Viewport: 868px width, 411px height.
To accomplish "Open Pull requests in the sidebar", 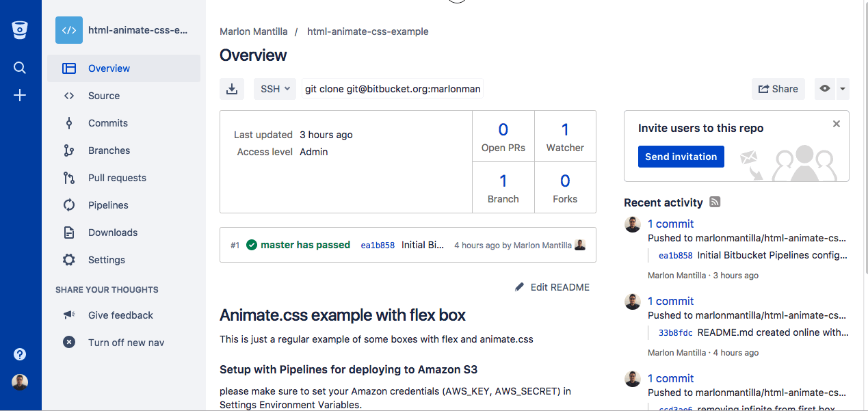I will point(124,178).
